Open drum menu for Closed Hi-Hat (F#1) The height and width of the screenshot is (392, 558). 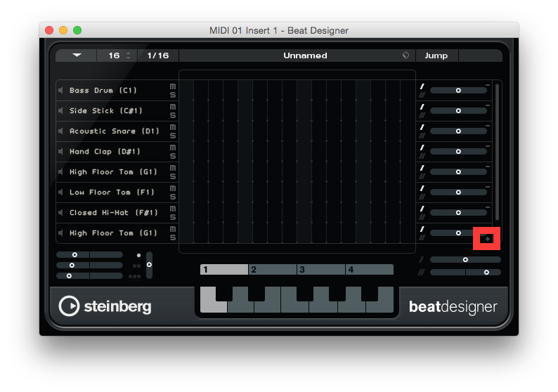pos(114,212)
